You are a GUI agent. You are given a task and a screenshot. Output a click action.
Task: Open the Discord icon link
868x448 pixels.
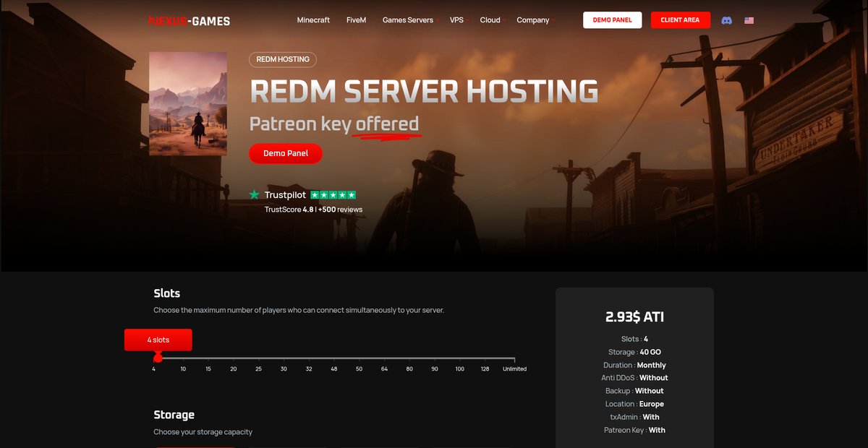point(727,20)
